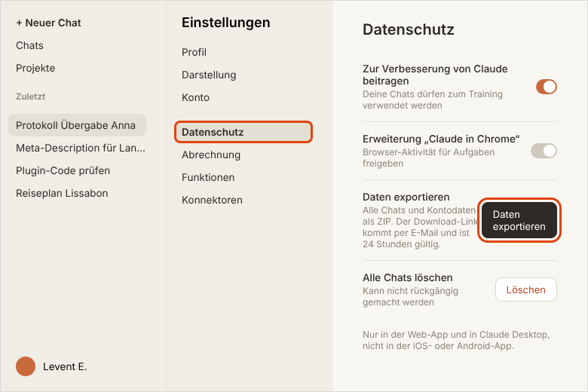This screenshot has width=588, height=392.
Task: Open Konto settings
Action: [x=195, y=97]
